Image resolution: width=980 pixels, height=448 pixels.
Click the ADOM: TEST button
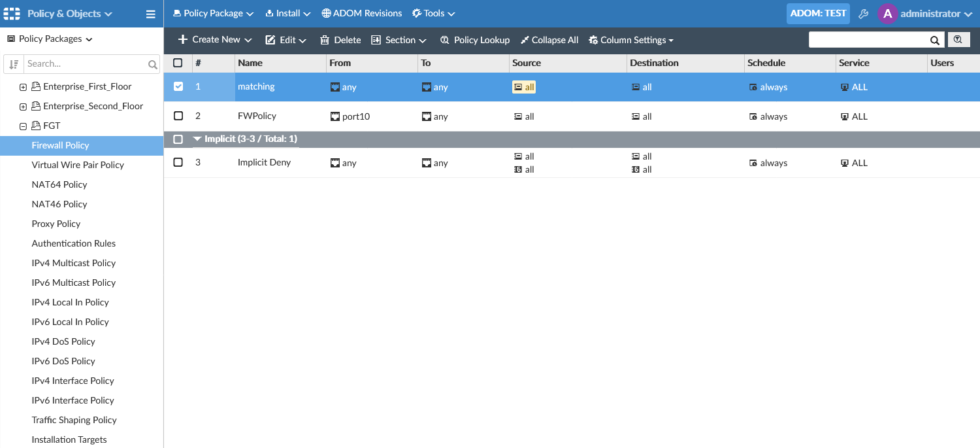(818, 14)
